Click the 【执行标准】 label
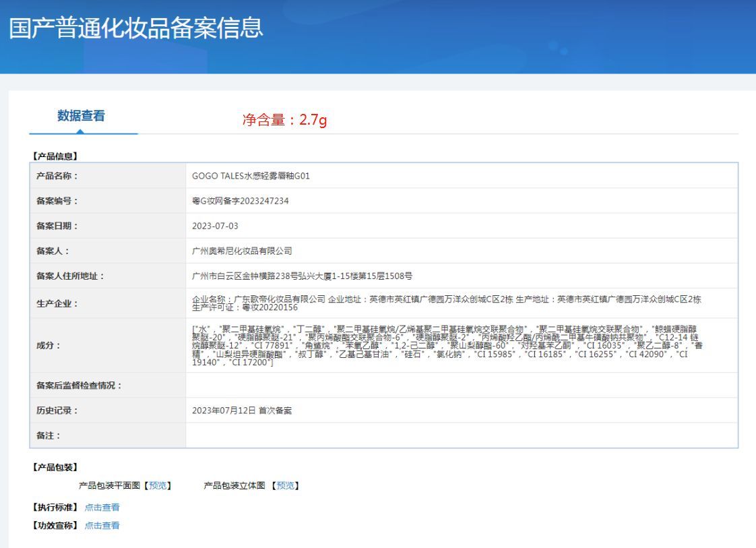The height and width of the screenshot is (548, 756). tap(55, 507)
